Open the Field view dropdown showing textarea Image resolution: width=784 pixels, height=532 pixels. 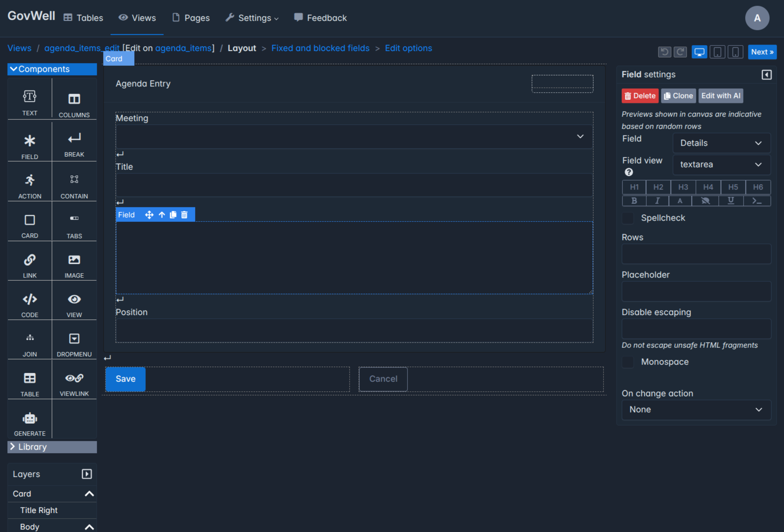721,165
